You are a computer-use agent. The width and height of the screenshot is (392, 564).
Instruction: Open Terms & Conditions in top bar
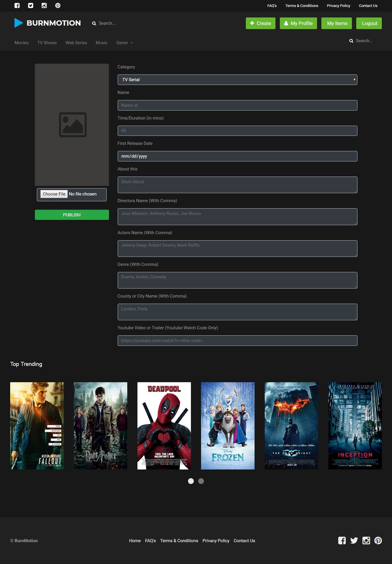[x=302, y=6]
